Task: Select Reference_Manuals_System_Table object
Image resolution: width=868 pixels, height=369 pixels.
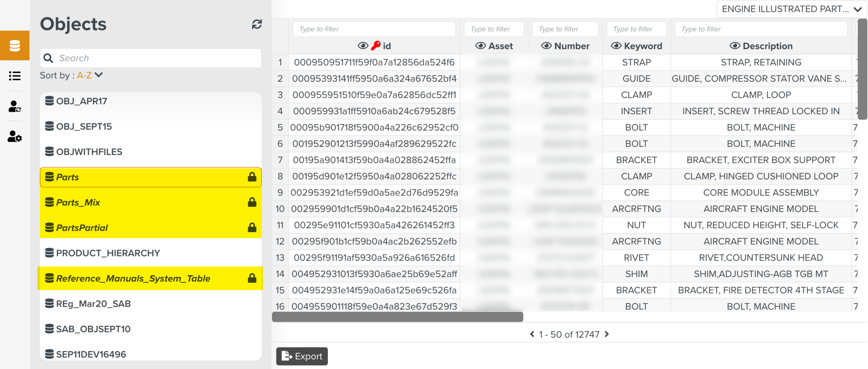Action: pyautogui.click(x=133, y=278)
